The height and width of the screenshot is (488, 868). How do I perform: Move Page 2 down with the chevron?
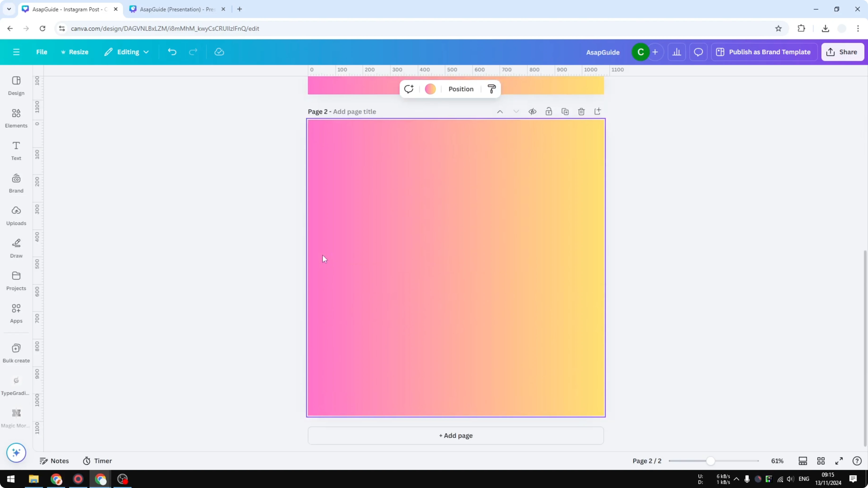coord(516,111)
